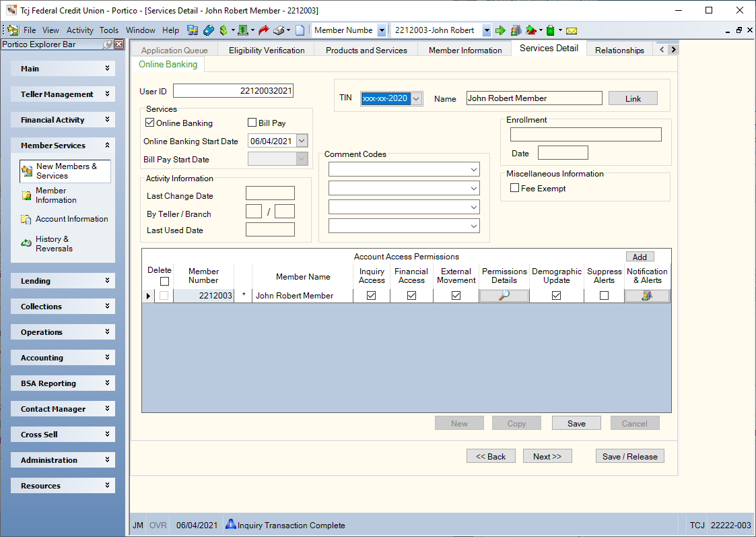The height and width of the screenshot is (537, 756).
Task: Click the green dollar sign toolbar icon
Action: tap(224, 30)
